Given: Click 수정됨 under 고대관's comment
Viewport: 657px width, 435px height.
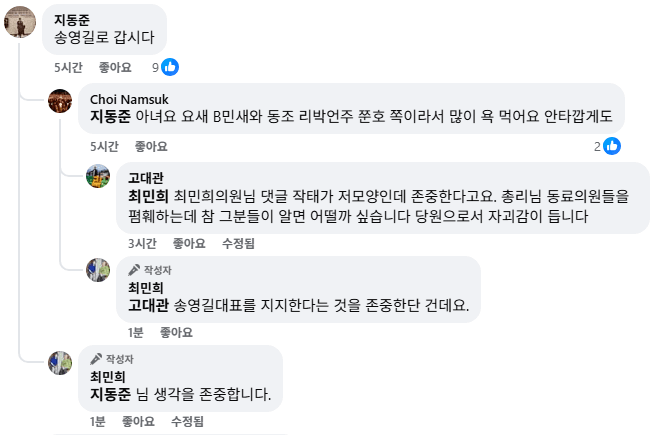Looking at the screenshot, I should point(241,243).
